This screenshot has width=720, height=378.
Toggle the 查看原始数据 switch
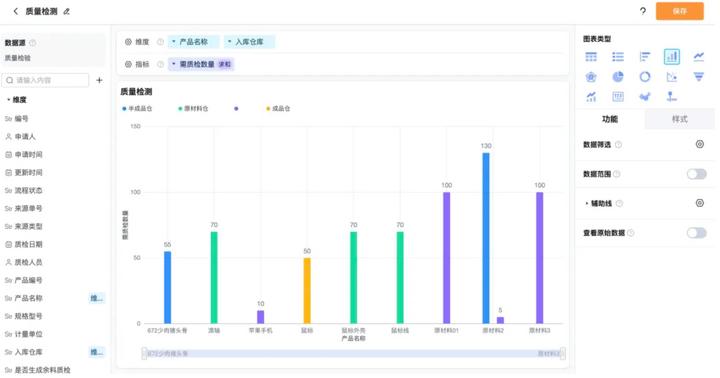point(697,233)
